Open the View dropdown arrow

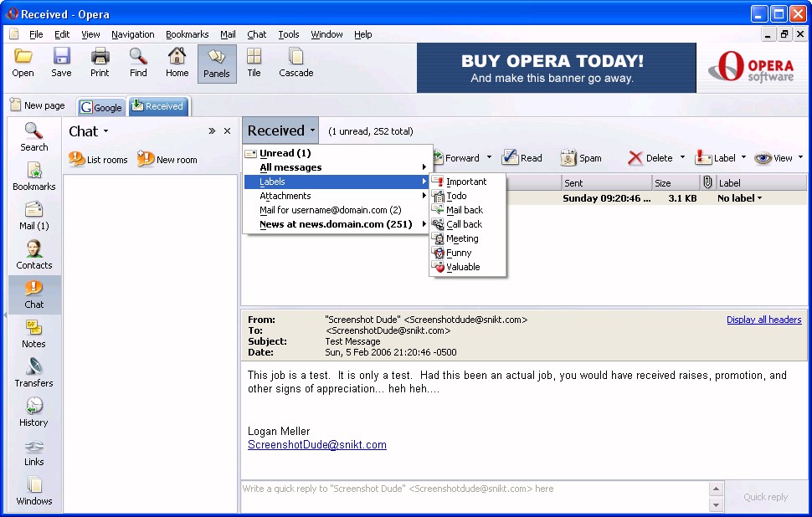point(800,157)
